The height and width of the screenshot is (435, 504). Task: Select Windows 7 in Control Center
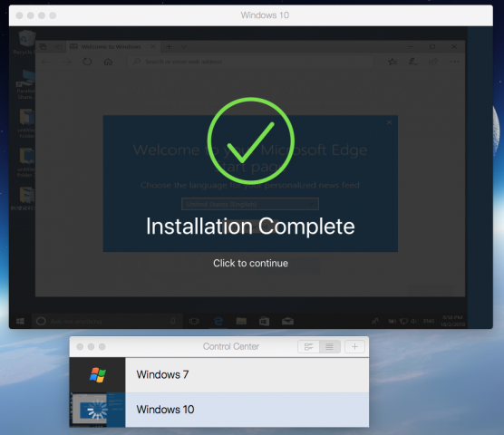tap(219, 374)
